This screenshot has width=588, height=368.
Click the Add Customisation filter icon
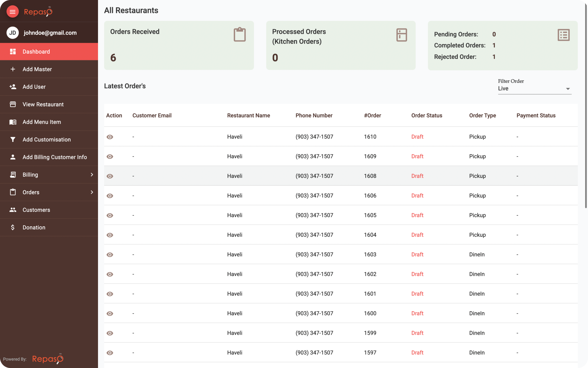(13, 139)
